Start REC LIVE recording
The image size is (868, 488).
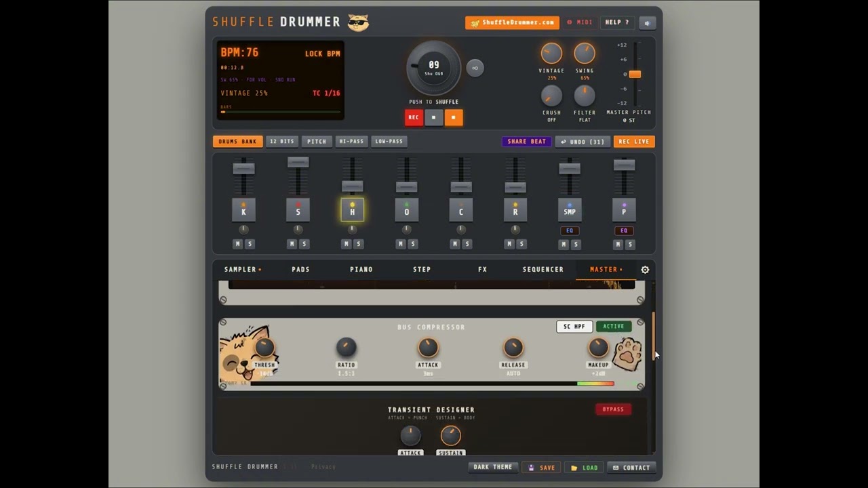pyautogui.click(x=634, y=142)
